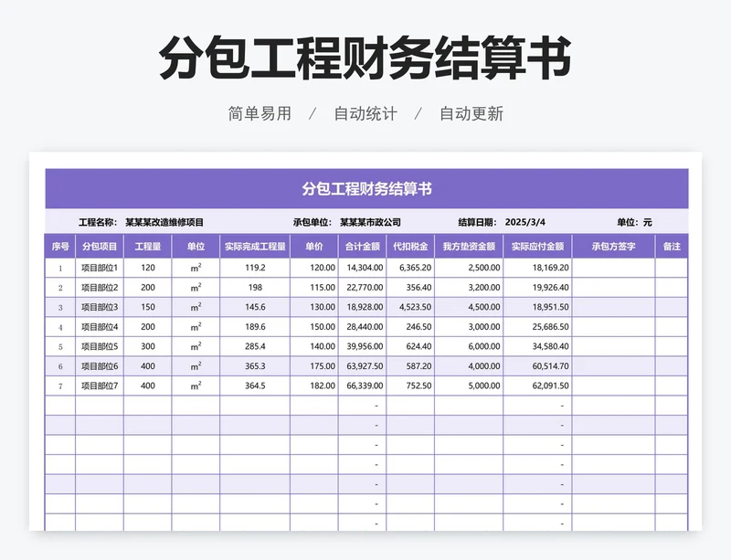Select quantity value 150 in row 3
731x560 pixels.
pyautogui.click(x=148, y=307)
